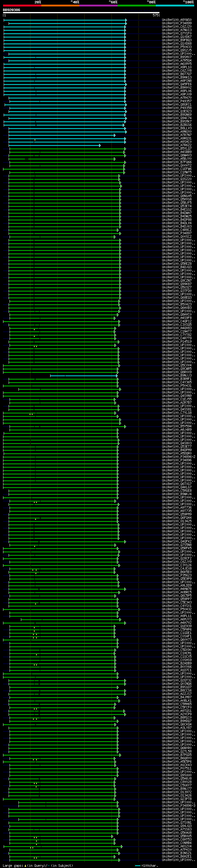The height and width of the screenshot is (868, 197).
Task: Open hit UniRef100_Q6FQ44
Action: [177, 518]
